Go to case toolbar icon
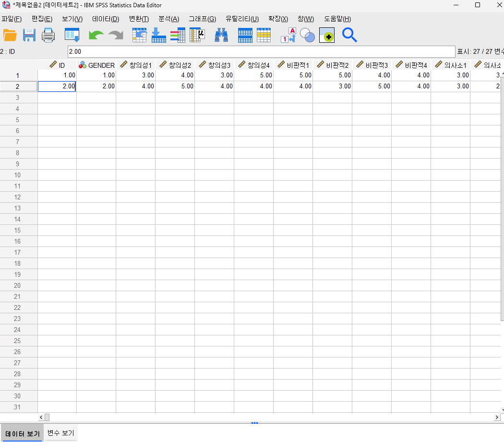504x443 pixels. (x=140, y=35)
